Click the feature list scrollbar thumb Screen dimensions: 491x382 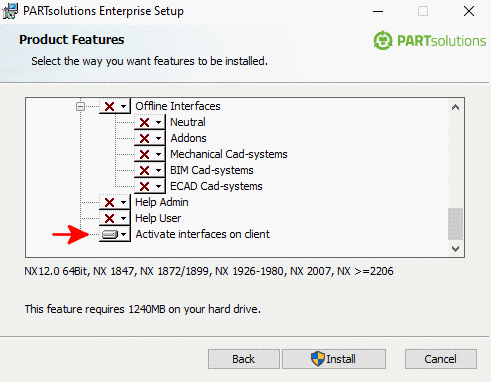coord(455,224)
